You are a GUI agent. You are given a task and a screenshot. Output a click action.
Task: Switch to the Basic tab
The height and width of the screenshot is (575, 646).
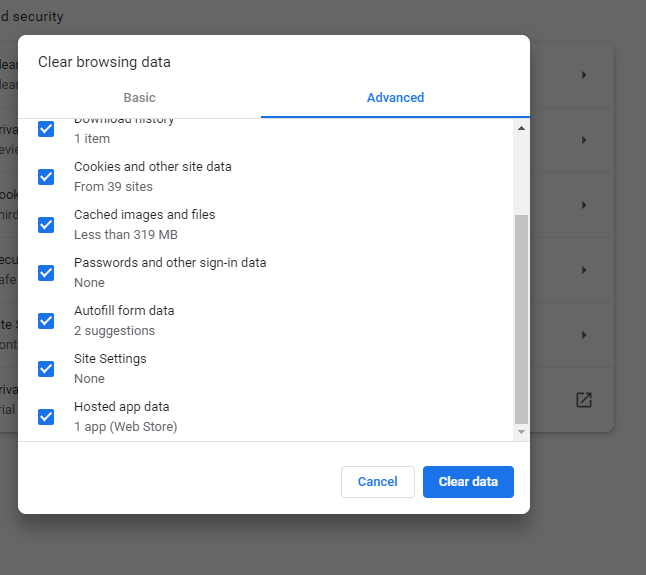139,98
